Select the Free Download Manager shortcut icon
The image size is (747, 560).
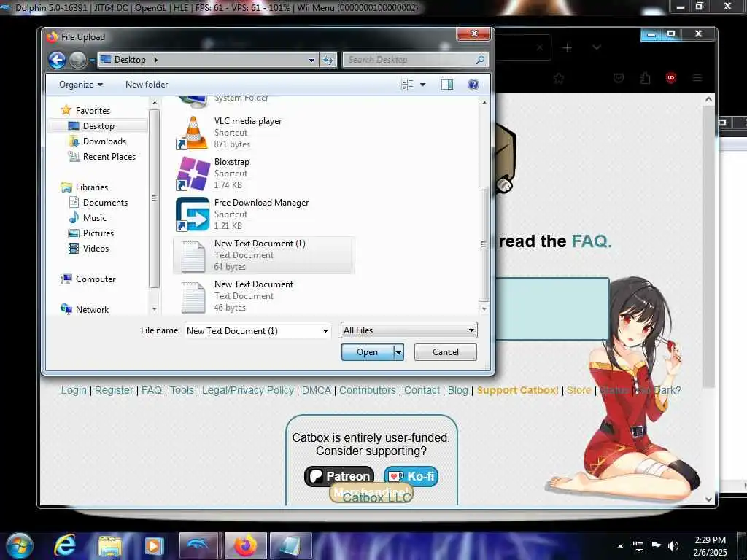point(193,214)
